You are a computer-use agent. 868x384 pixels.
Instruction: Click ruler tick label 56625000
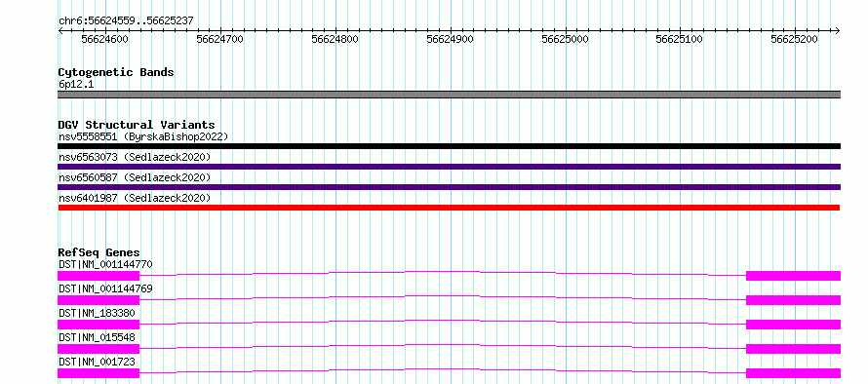[566, 39]
